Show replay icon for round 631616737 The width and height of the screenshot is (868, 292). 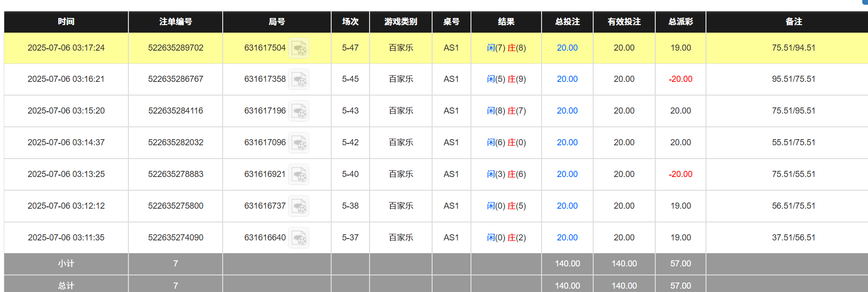coord(299,206)
